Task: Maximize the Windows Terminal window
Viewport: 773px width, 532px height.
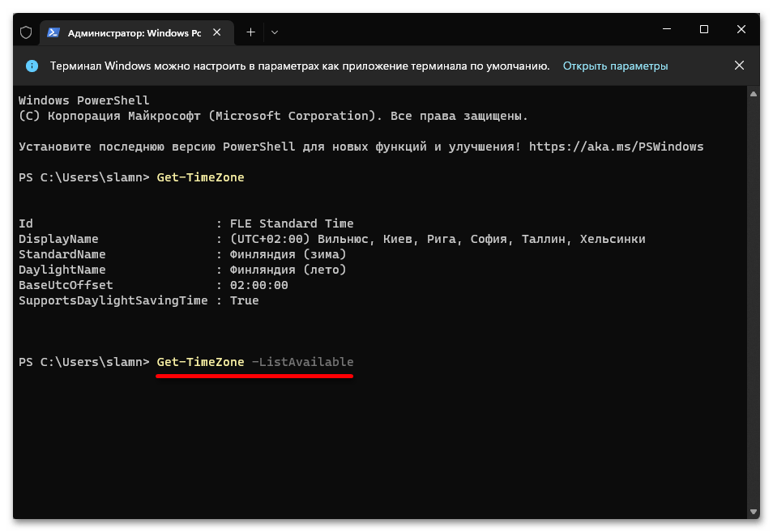Action: coord(704,29)
